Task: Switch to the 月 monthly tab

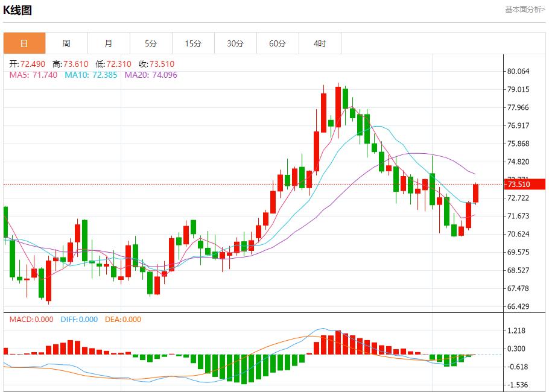Action: coord(109,43)
